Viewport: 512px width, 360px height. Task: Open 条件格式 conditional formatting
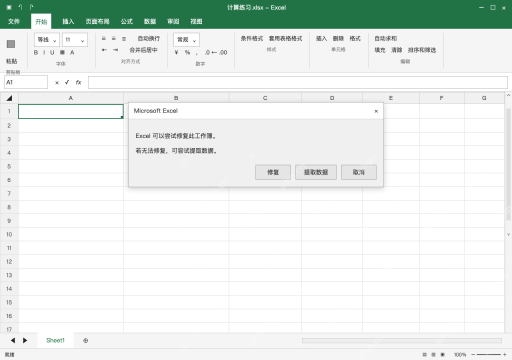tap(252, 39)
